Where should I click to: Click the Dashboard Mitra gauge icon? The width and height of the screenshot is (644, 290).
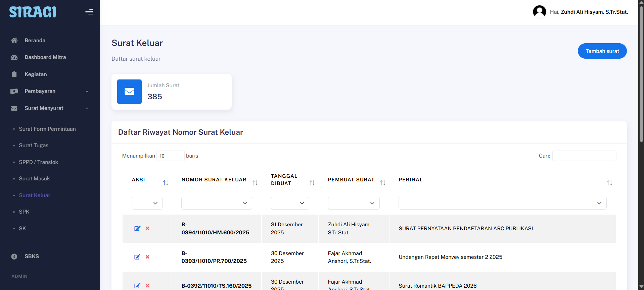(14, 57)
